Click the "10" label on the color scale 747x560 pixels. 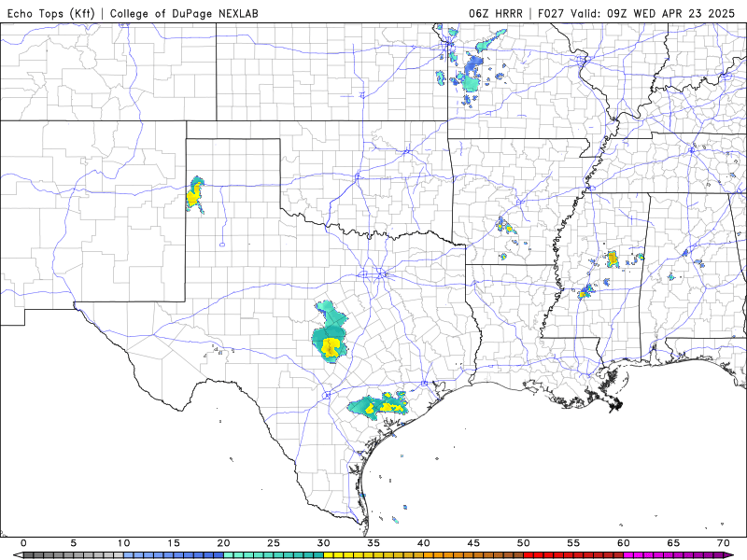pyautogui.click(x=123, y=543)
